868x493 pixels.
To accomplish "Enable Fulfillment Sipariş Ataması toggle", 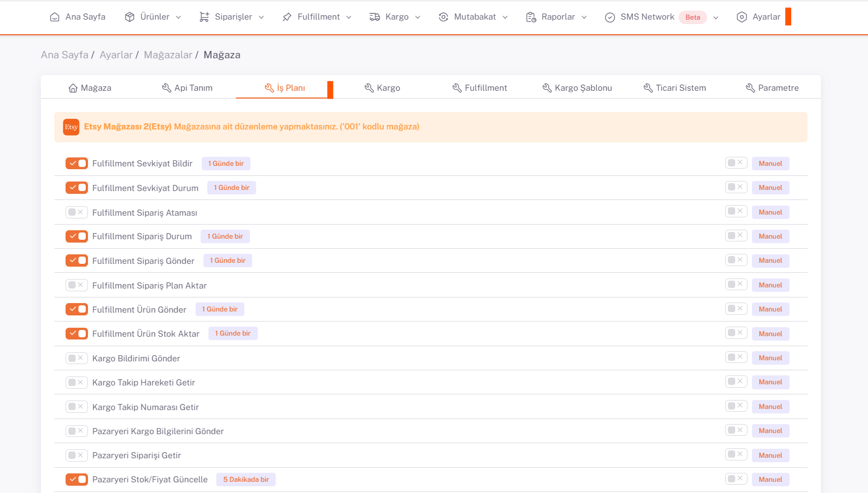I will pos(77,212).
